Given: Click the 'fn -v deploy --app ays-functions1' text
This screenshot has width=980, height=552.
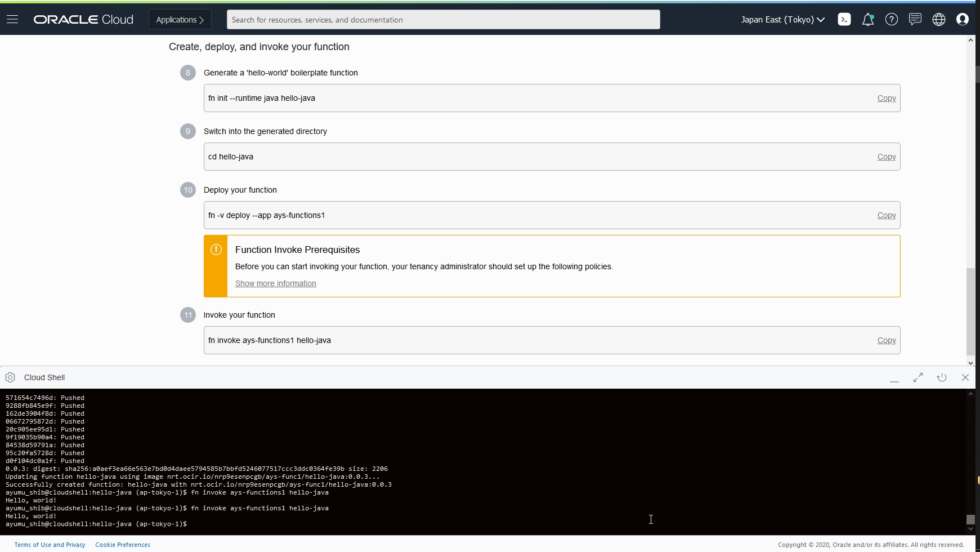Looking at the screenshot, I should pyautogui.click(x=266, y=215).
